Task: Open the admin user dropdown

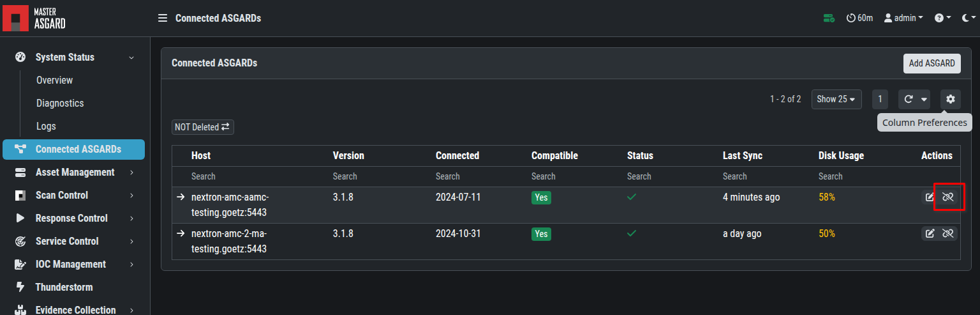Action: (x=903, y=18)
